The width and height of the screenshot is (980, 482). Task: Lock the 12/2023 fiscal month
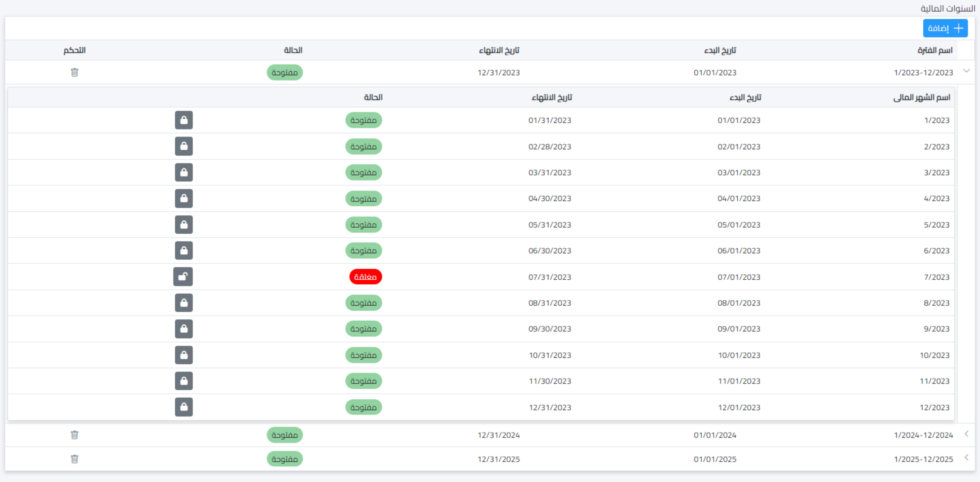pos(184,407)
